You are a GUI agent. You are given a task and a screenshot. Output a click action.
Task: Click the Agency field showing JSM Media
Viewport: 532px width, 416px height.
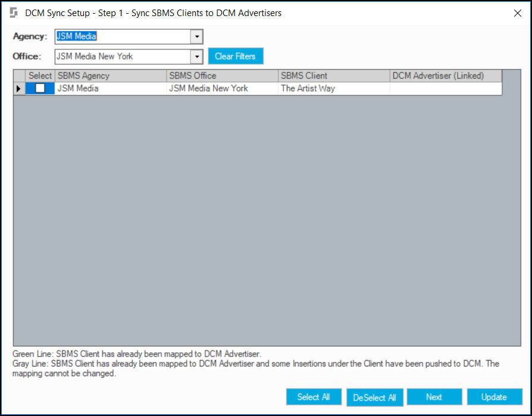[123, 36]
